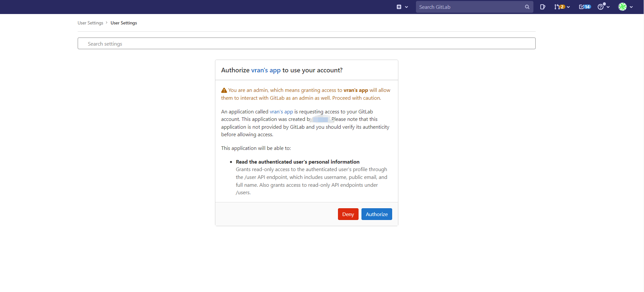This screenshot has width=644, height=292.
Task: Click the first User Settings breadcrumb
Action: [90, 23]
